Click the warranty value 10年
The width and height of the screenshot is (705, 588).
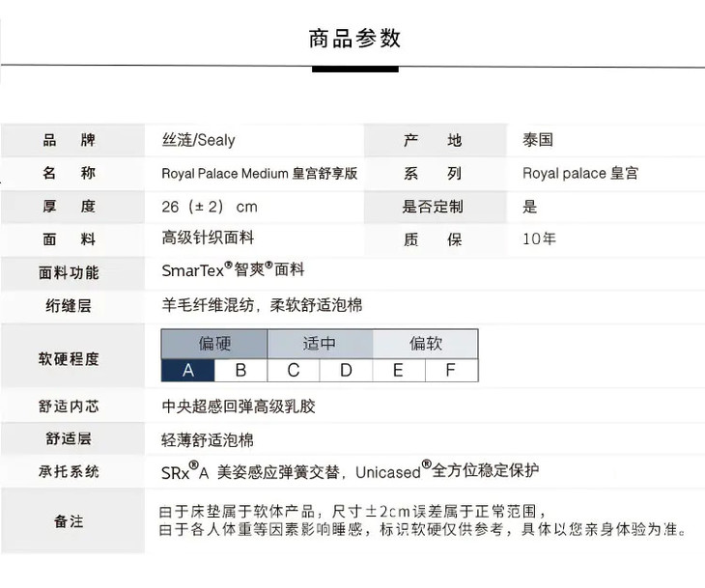click(539, 239)
